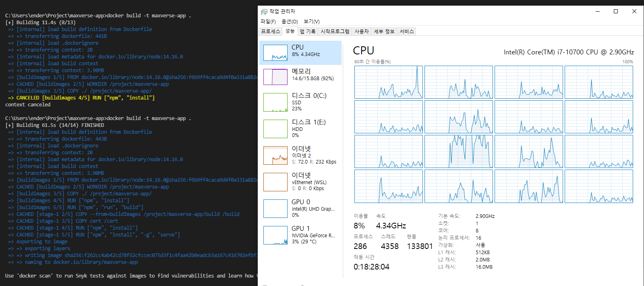The height and width of the screenshot is (286, 644).
Task: Click the first docker build command in terminal
Action: pos(98,15)
